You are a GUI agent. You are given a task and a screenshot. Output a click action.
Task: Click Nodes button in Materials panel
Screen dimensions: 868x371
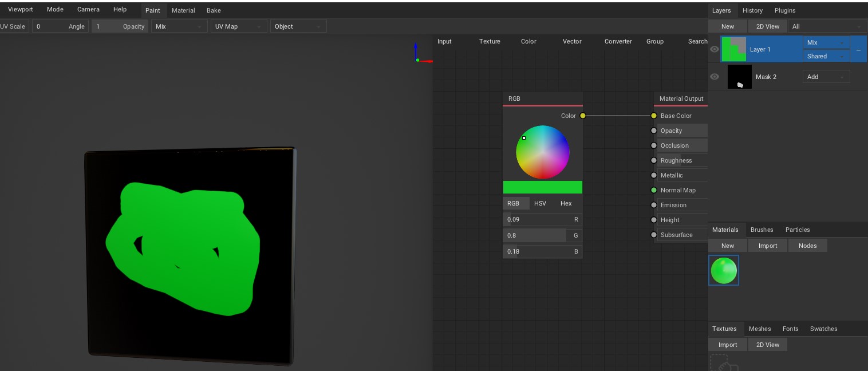(x=807, y=246)
